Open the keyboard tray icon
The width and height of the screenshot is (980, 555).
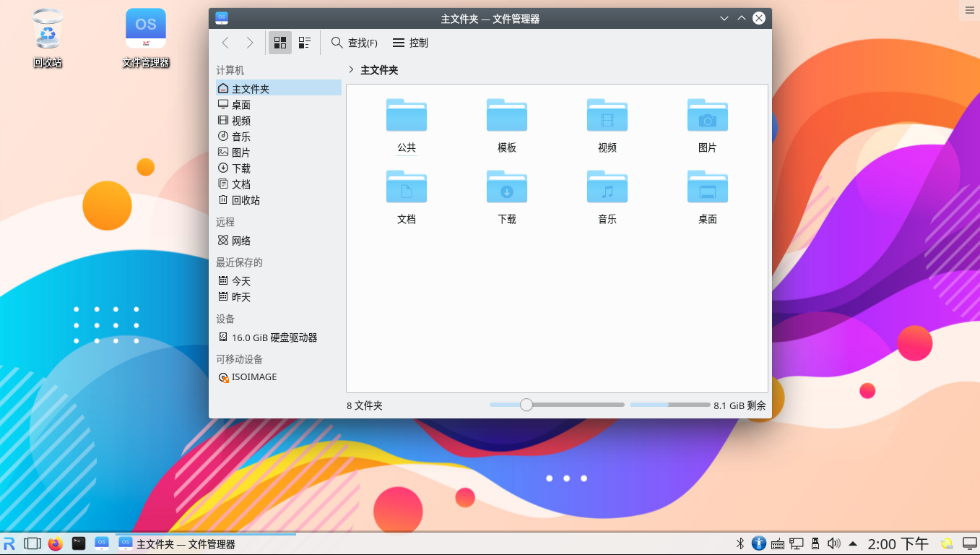[778, 543]
